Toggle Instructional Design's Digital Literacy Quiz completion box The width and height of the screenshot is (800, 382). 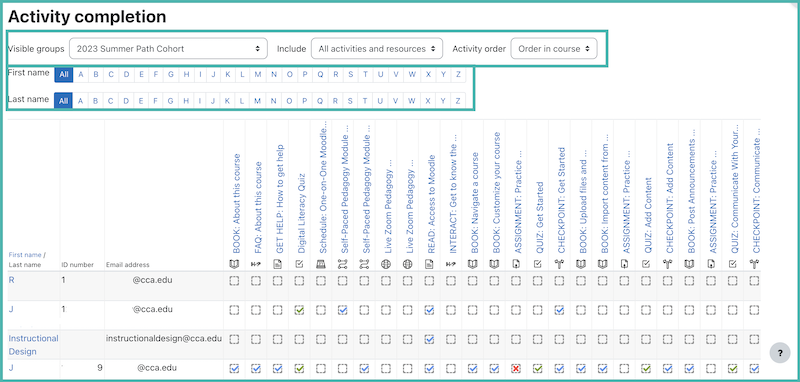[x=299, y=339]
